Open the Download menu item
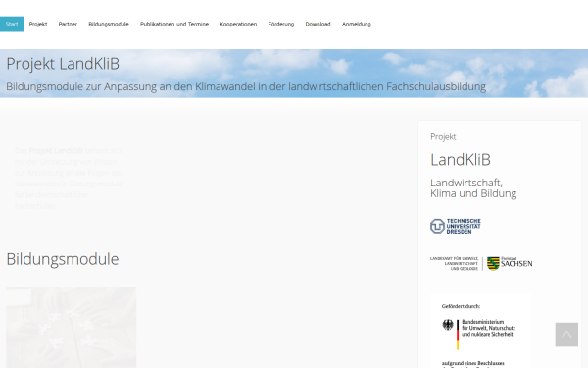The image size is (588, 368). click(318, 24)
